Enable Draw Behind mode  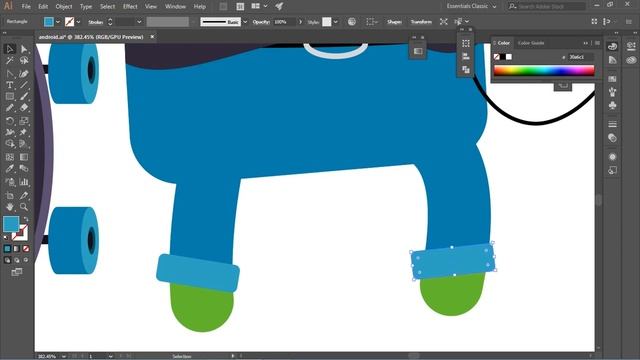(x=16, y=260)
